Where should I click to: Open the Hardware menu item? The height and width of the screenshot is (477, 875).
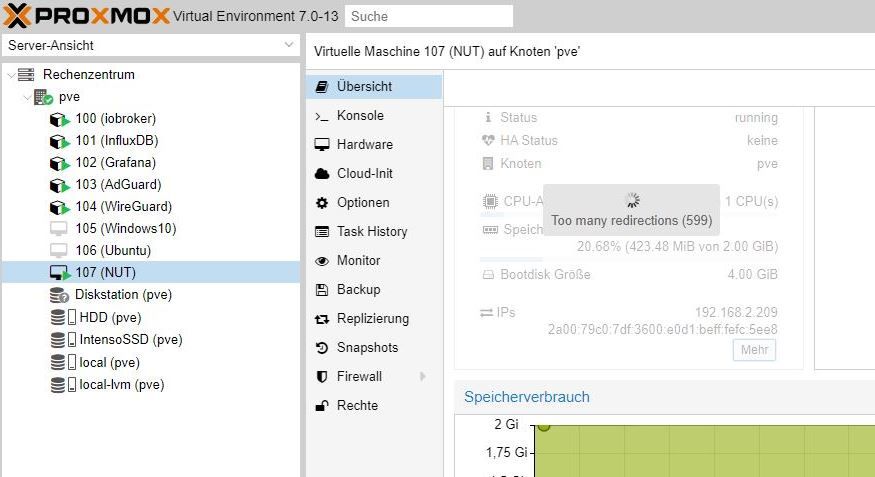(x=364, y=145)
